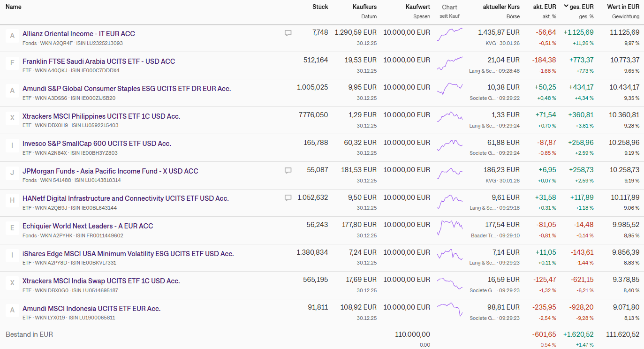Click the 'H' avatar next to HANetf ETF
The height and width of the screenshot is (349, 644).
12,200
